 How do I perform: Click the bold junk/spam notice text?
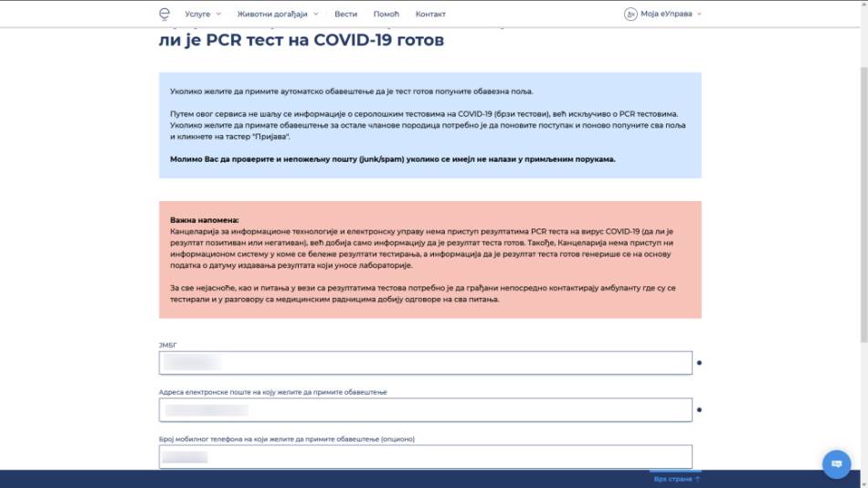(x=393, y=159)
